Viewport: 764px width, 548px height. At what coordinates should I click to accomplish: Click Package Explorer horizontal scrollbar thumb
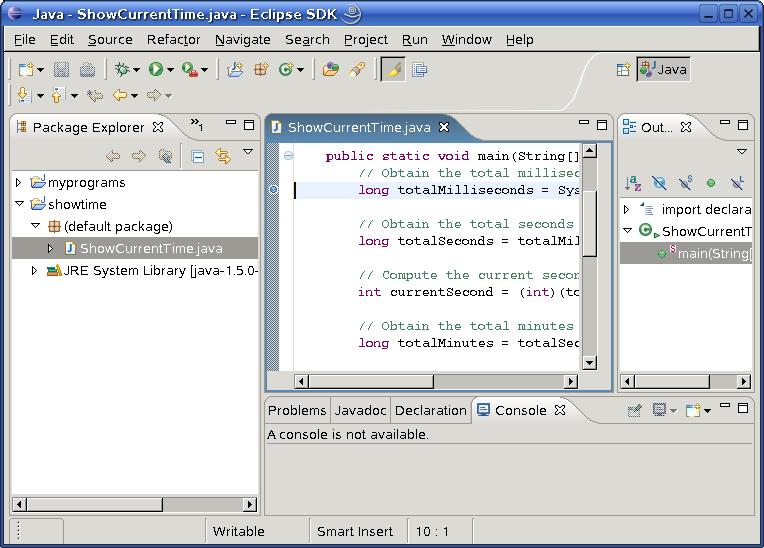pos(95,504)
